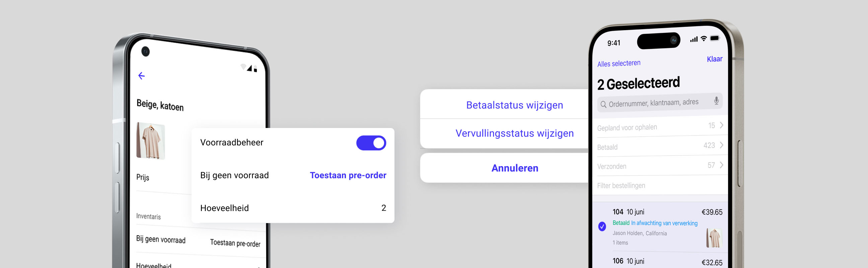Tap the back arrow on product page
868x268 pixels.
pyautogui.click(x=142, y=76)
